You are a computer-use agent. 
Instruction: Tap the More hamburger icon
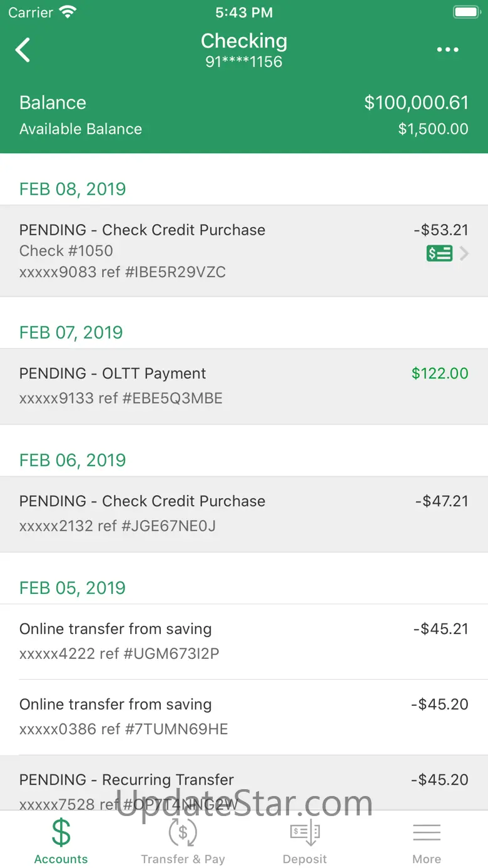427,832
